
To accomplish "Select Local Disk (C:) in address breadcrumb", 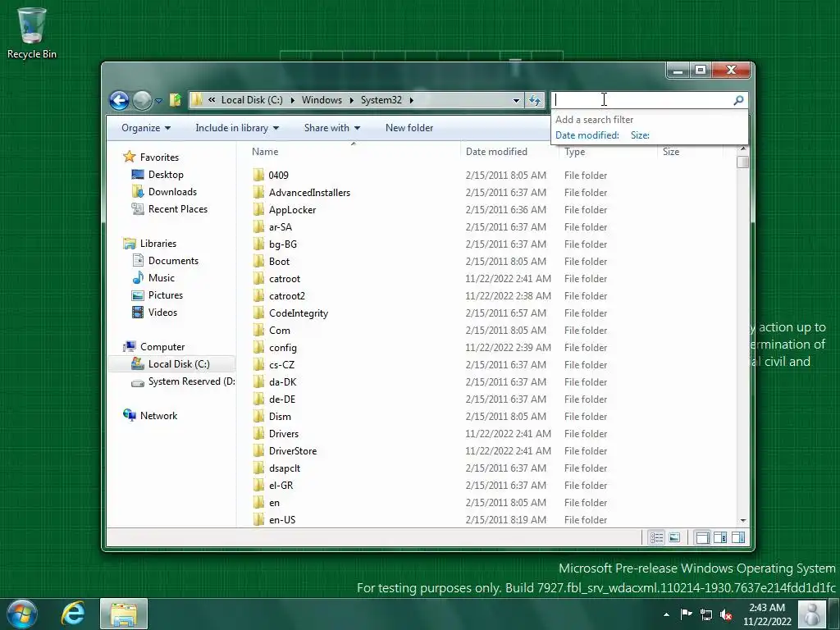I will click(x=252, y=100).
